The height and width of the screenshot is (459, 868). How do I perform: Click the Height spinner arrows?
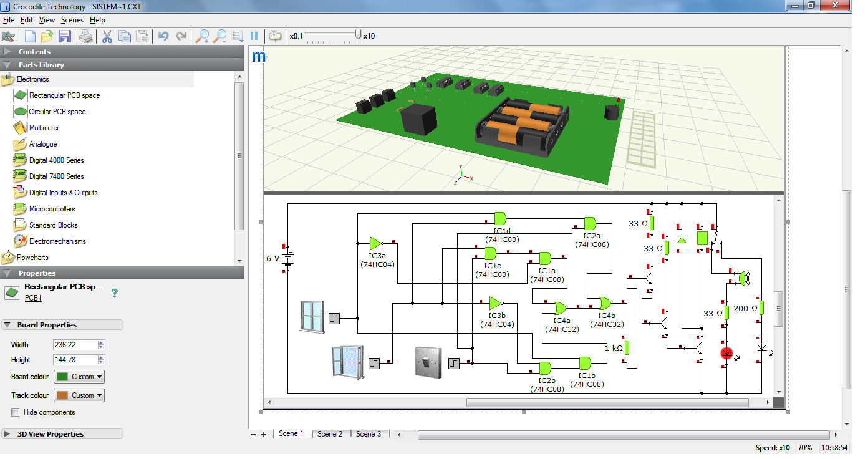(x=102, y=360)
